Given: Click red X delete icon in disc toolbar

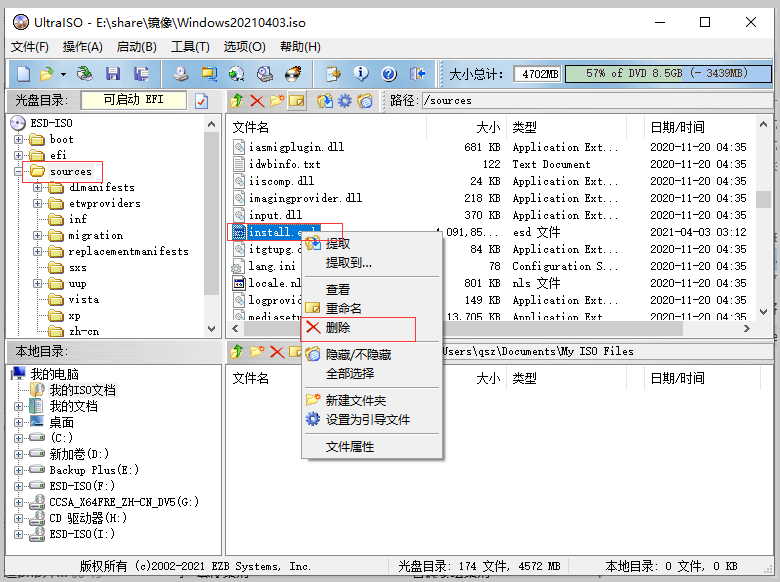Looking at the screenshot, I should click(257, 101).
